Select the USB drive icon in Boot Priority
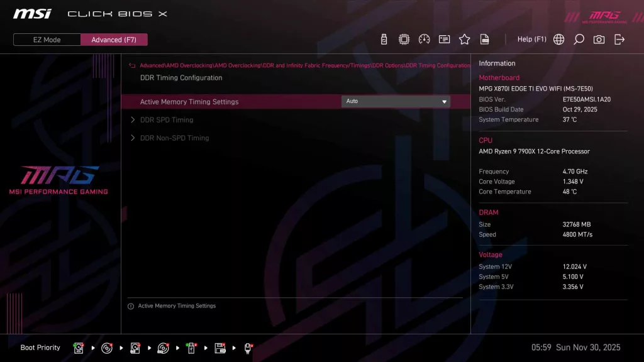 191,348
